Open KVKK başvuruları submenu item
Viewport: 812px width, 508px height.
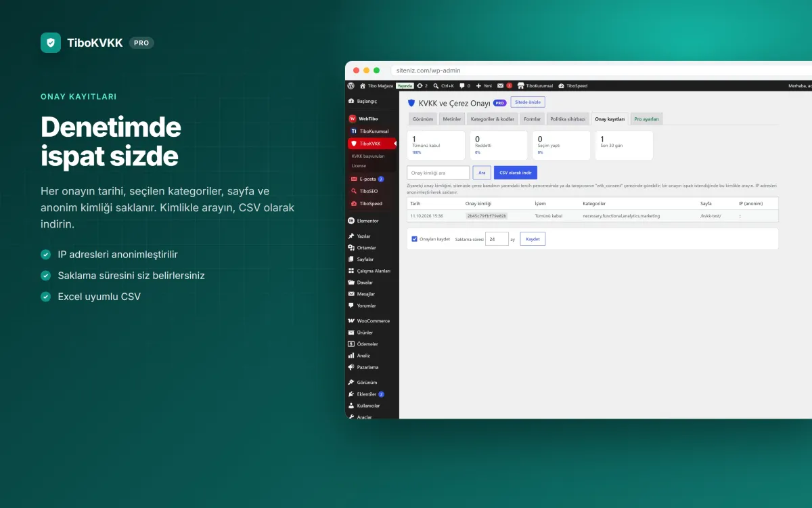(x=368, y=156)
